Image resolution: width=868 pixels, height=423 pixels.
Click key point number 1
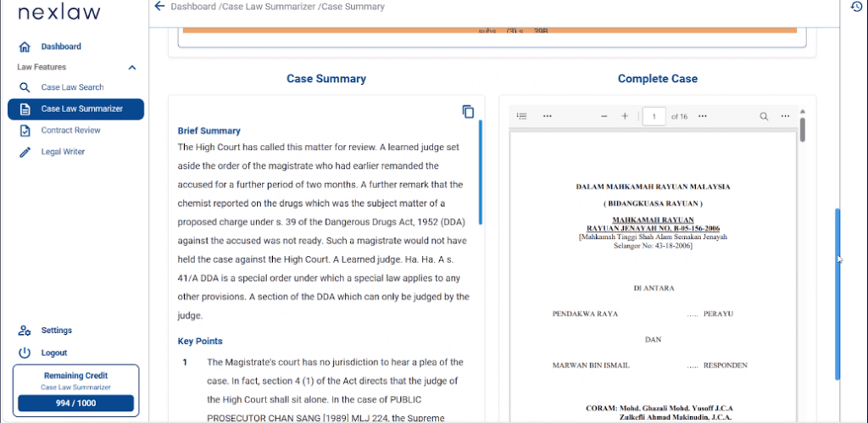point(185,363)
